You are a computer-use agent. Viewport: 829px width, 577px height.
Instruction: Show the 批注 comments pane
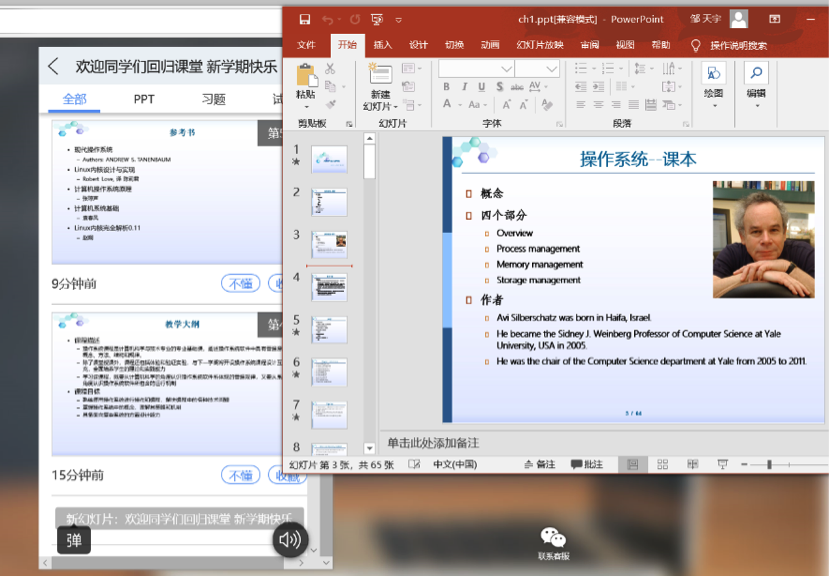[x=587, y=465]
